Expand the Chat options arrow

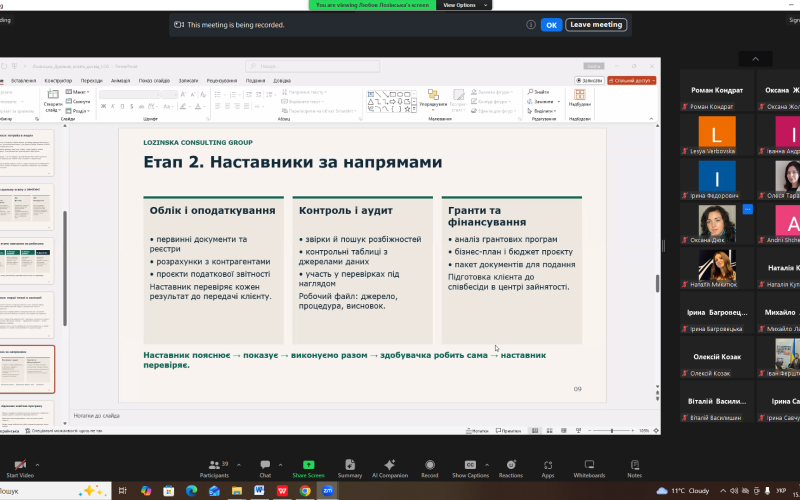[280, 465]
